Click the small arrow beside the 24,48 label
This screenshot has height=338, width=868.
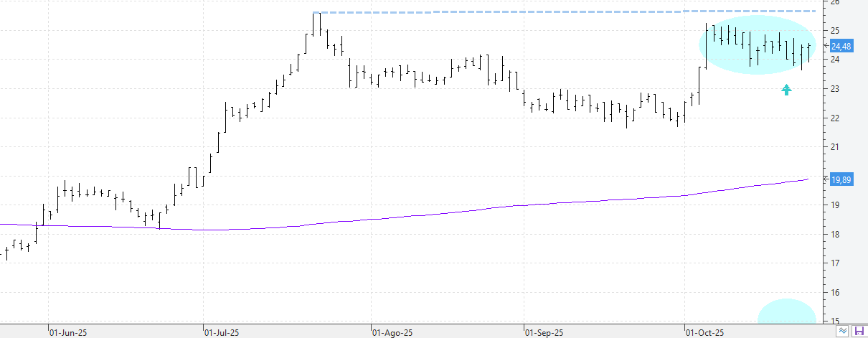[827, 46]
